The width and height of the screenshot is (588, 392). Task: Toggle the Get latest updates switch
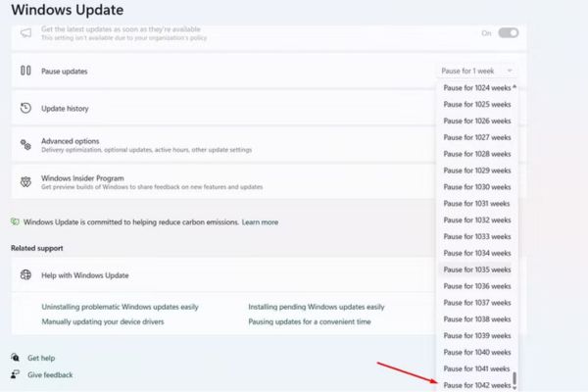click(508, 33)
